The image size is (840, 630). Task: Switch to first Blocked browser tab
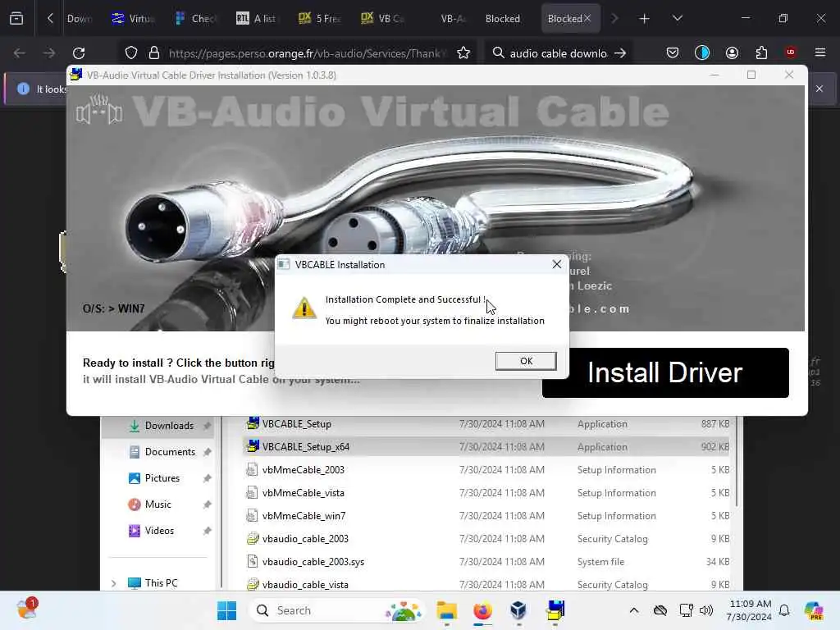(503, 19)
